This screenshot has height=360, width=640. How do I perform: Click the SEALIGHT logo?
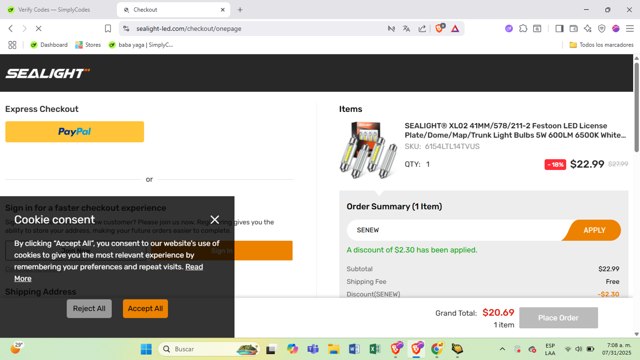coord(47,73)
